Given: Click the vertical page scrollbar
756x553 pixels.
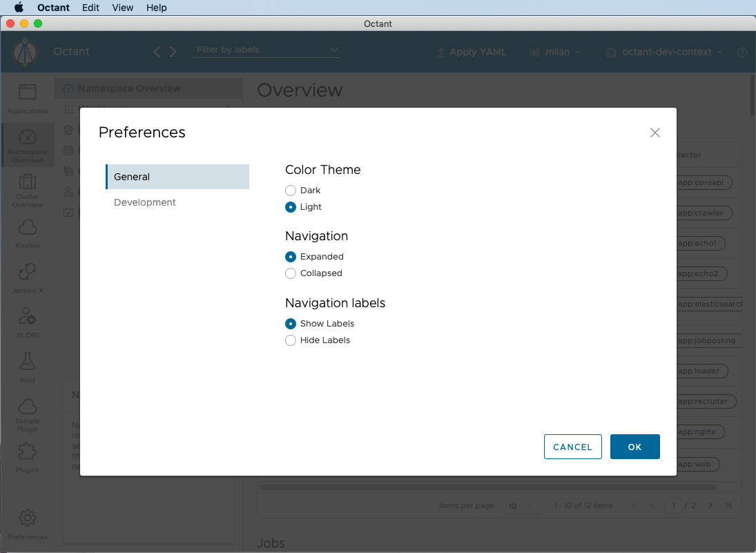Looking at the screenshot, I should pos(753,95).
